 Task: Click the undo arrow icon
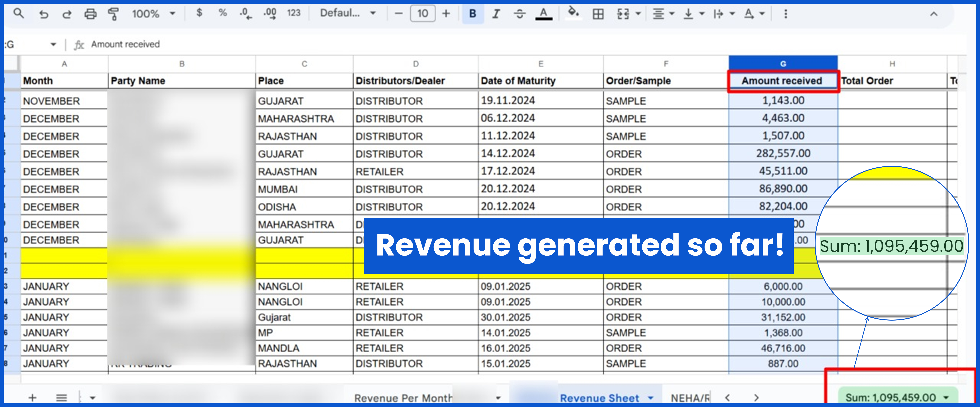pyautogui.click(x=44, y=14)
